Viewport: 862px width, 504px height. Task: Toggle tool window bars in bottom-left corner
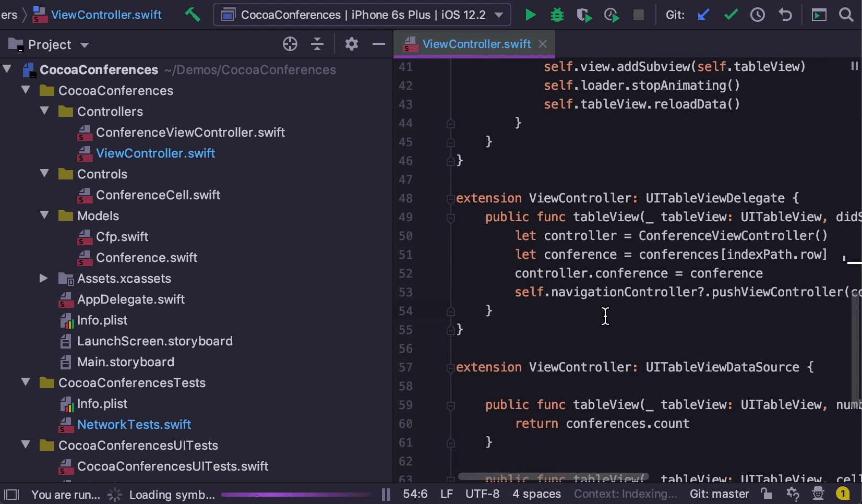(x=11, y=494)
